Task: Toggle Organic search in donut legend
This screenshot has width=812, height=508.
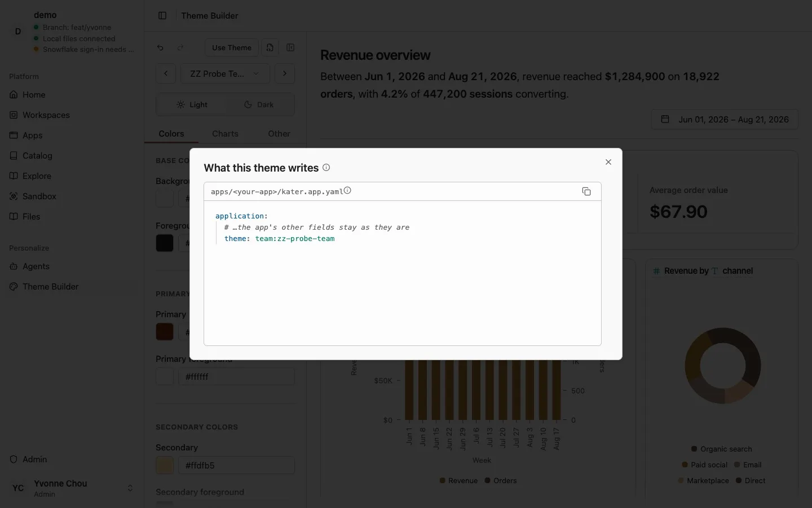Action: coord(722,449)
